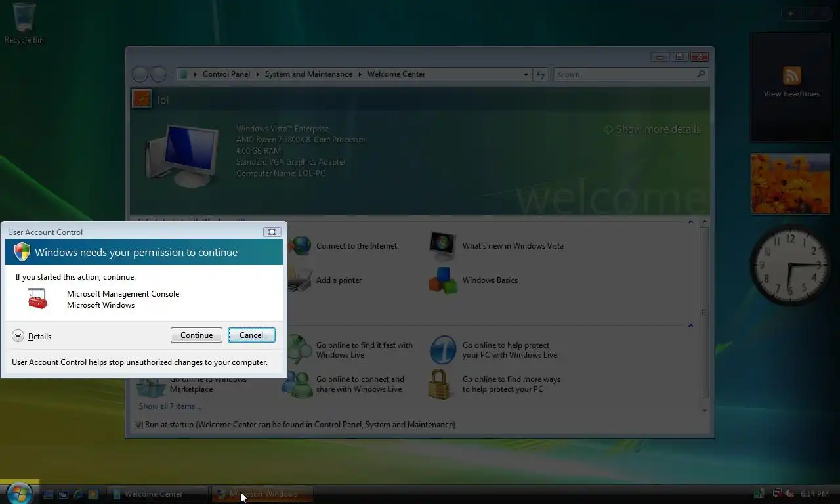Click the search magnifier icon in Welcome Center

701,74
